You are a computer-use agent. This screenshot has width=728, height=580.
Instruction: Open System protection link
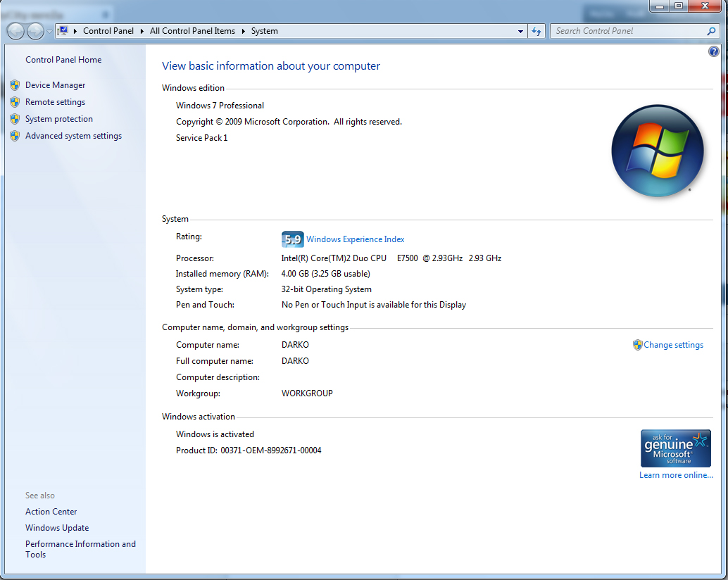(59, 119)
